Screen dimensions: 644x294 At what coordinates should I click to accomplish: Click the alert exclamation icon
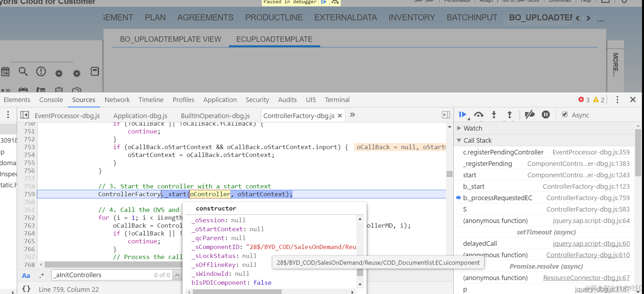tap(41, 71)
